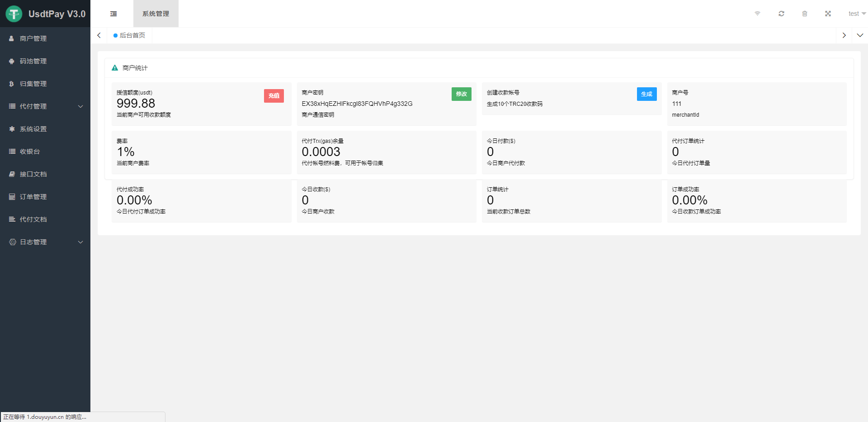868x422 pixels.
Task: Click the 商户统计 panel heading
Action: pyautogui.click(x=135, y=68)
